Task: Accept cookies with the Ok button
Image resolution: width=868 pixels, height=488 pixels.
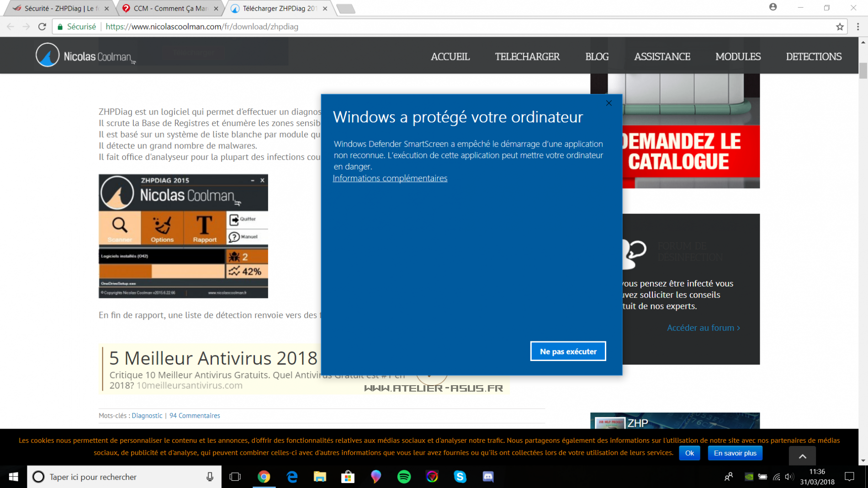Action: tap(689, 453)
